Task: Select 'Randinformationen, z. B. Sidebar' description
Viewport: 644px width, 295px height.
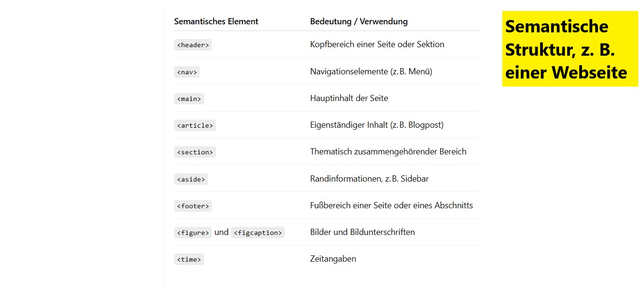Action: (x=369, y=179)
